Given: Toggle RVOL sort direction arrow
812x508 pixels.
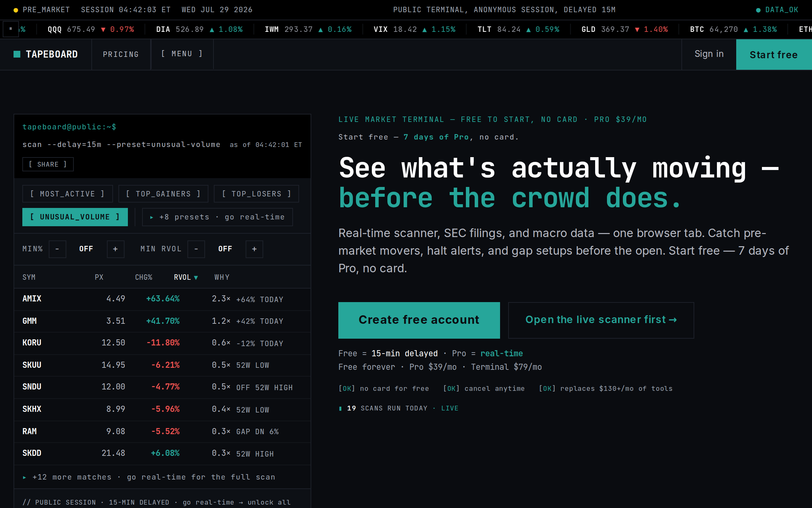Looking at the screenshot, I should (196, 278).
